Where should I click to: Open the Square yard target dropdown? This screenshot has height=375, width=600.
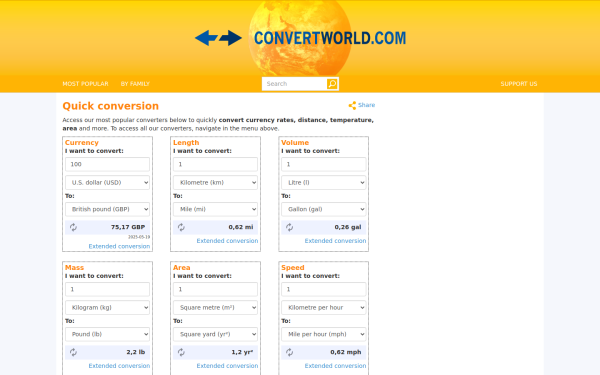pos(215,334)
